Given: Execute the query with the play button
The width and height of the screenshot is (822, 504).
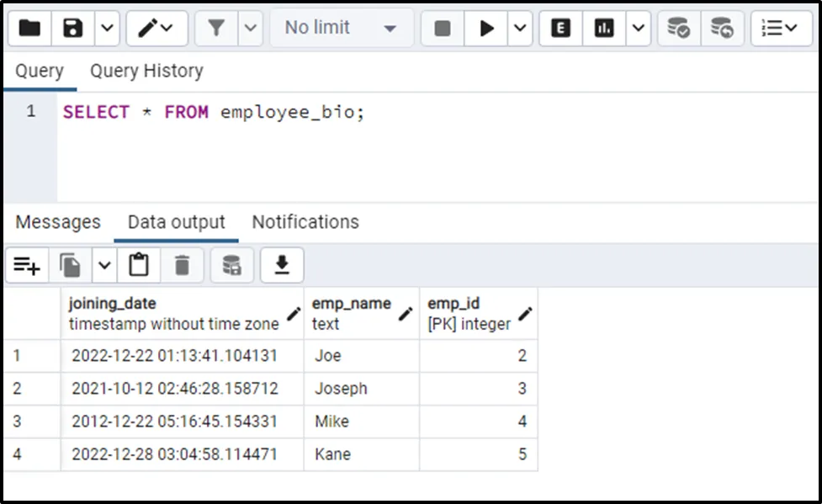Looking at the screenshot, I should [486, 28].
